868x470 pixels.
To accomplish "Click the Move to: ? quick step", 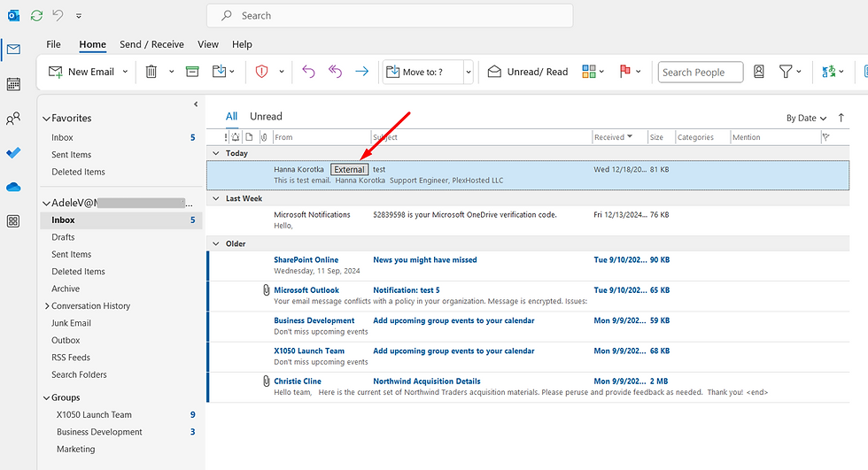I will click(423, 72).
